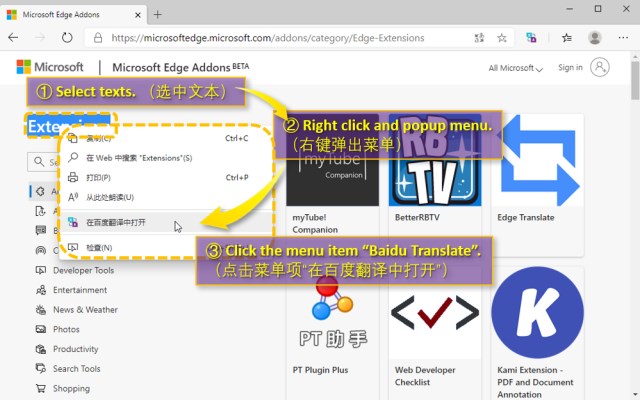Image resolution: width=640 pixels, height=400 pixels.
Task: Open the Baidu Translate extension toolbar icon
Action: [531, 38]
